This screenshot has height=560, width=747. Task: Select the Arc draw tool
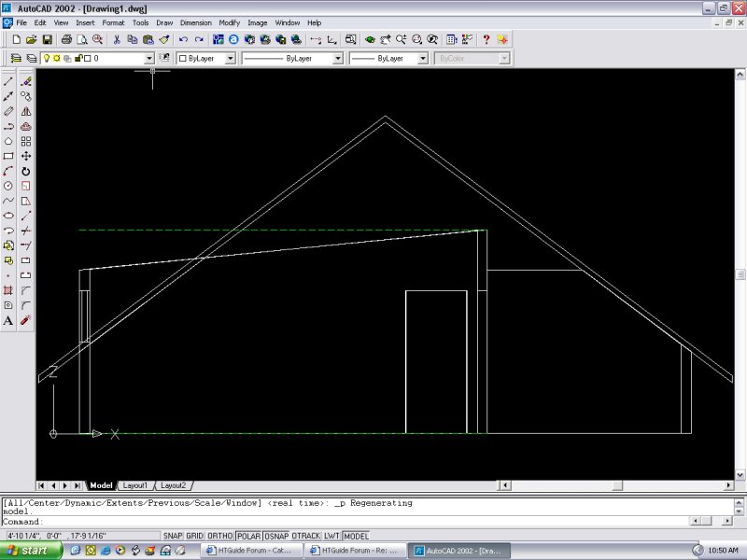coord(8,171)
